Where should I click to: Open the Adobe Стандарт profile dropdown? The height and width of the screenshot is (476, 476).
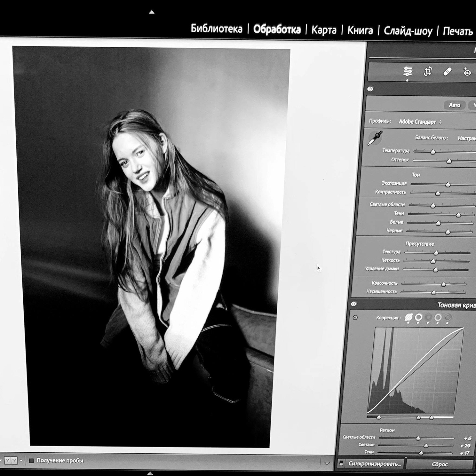pyautogui.click(x=420, y=122)
